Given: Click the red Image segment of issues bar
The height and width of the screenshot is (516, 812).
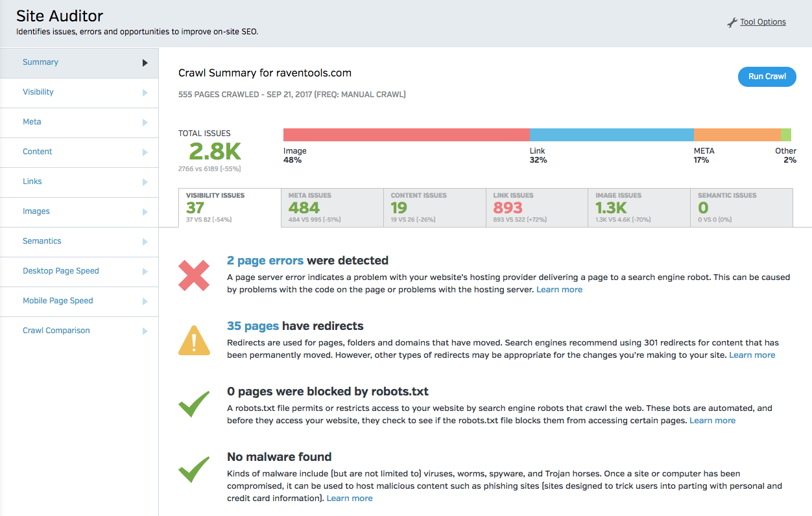Looking at the screenshot, I should click(407, 135).
